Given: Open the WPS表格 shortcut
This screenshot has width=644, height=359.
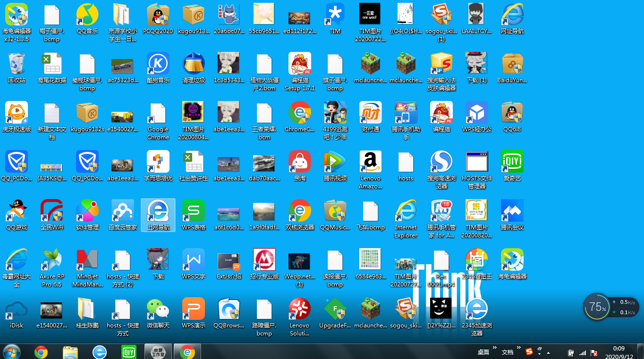Looking at the screenshot, I should (x=194, y=215).
